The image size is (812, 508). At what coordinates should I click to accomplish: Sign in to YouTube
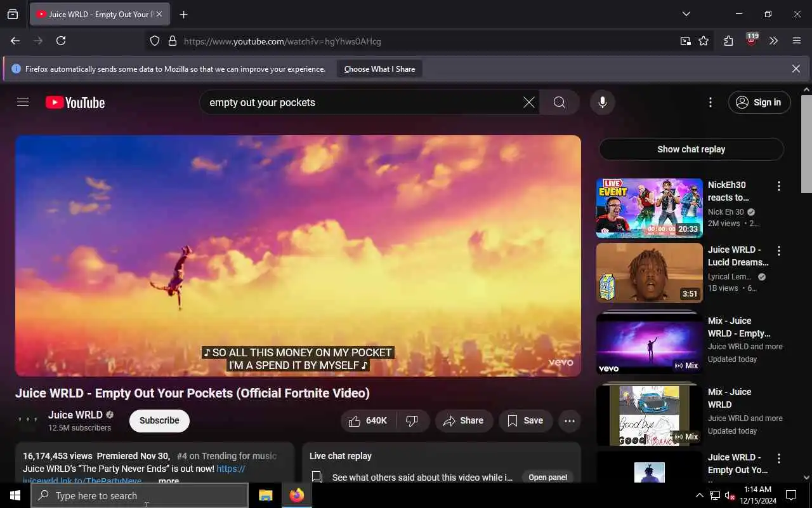[x=759, y=102]
